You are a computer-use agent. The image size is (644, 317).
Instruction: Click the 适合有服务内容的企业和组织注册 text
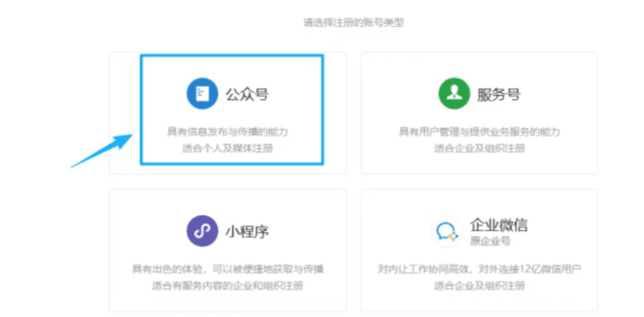tap(227, 286)
